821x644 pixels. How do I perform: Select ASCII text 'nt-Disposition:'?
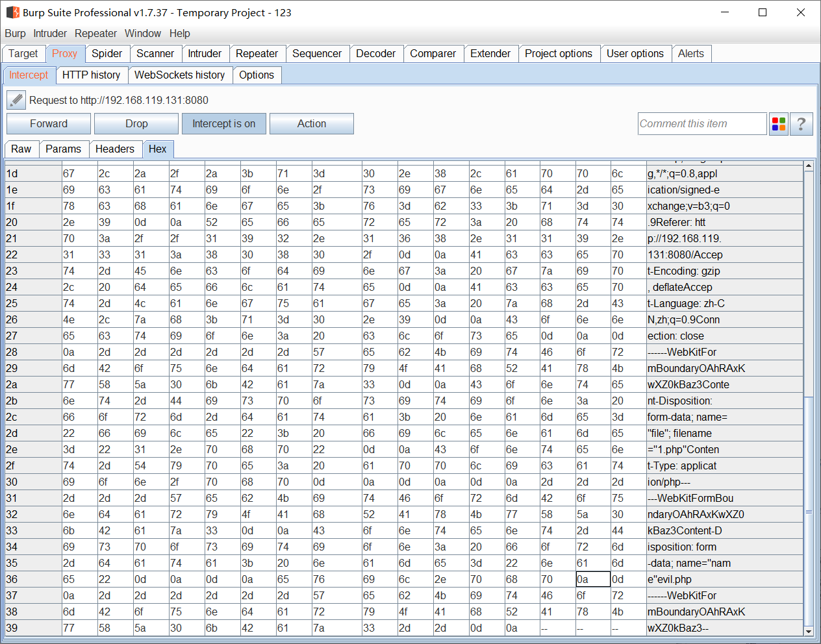click(680, 401)
